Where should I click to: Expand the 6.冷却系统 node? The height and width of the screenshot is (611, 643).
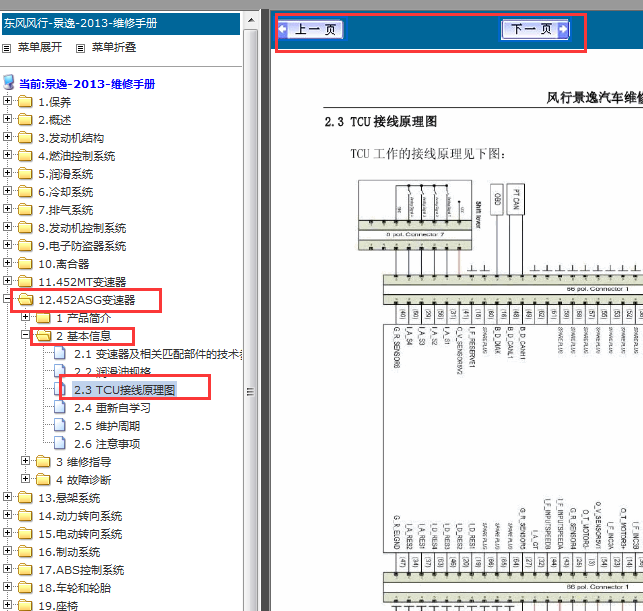coord(7,190)
